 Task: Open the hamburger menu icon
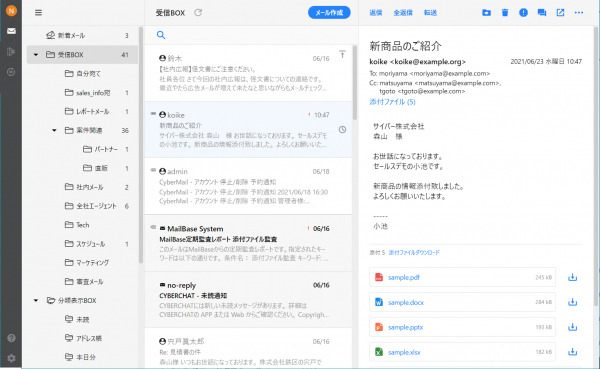click(38, 13)
